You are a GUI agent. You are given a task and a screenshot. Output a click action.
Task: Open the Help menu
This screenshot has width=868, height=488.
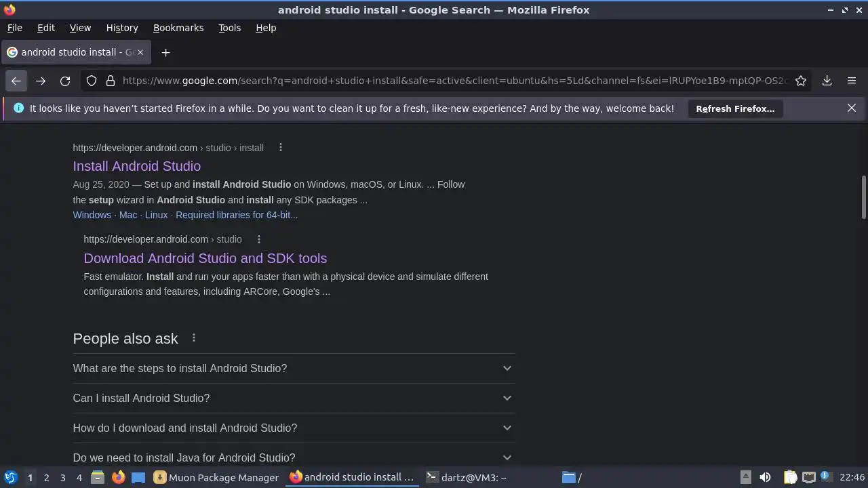[x=266, y=28]
